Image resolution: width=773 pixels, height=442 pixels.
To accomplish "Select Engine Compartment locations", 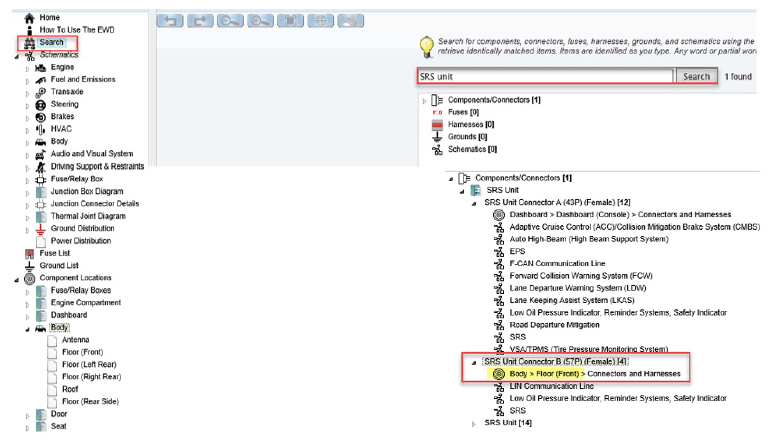I will pos(86,303).
